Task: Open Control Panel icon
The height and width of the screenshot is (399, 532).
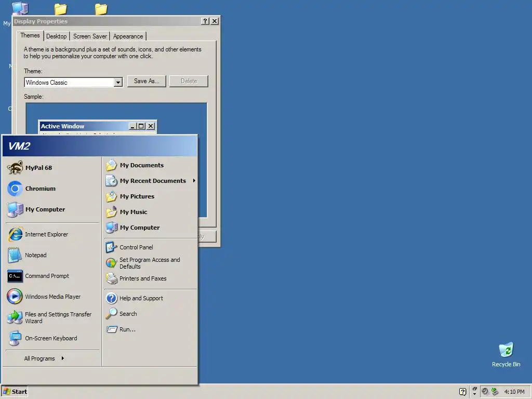Action: 111,247
